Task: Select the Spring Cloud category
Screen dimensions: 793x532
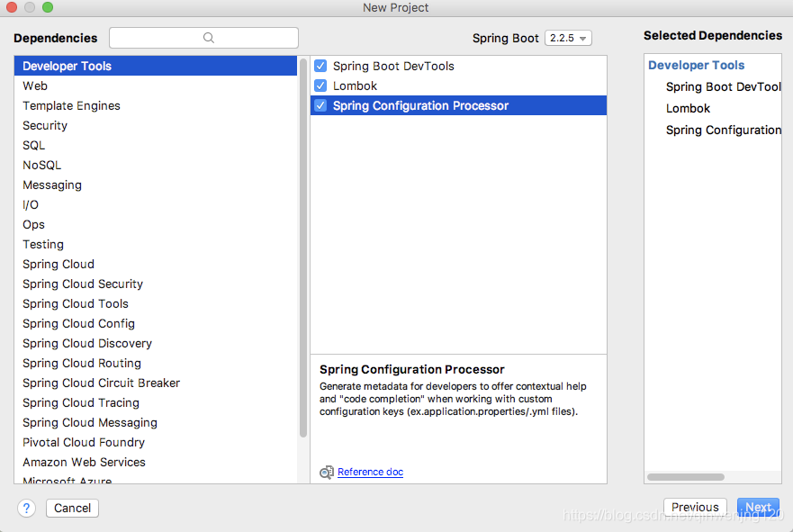Action: [x=156, y=264]
